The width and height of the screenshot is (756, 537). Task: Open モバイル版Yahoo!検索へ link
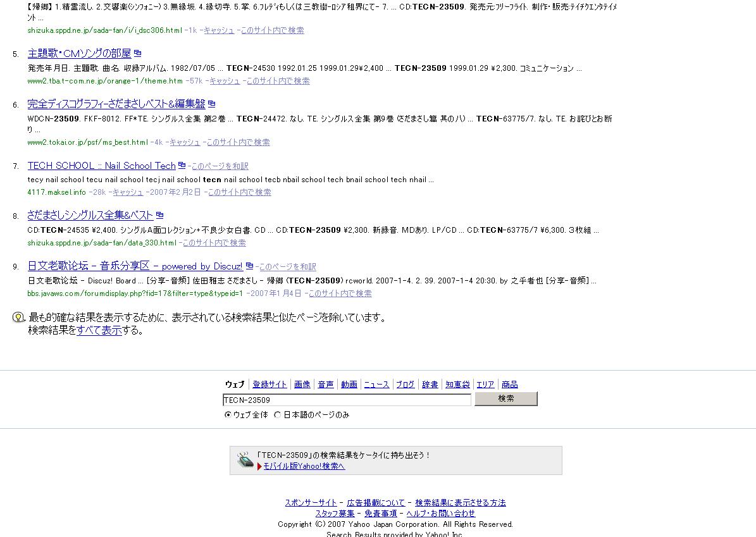tap(304, 466)
